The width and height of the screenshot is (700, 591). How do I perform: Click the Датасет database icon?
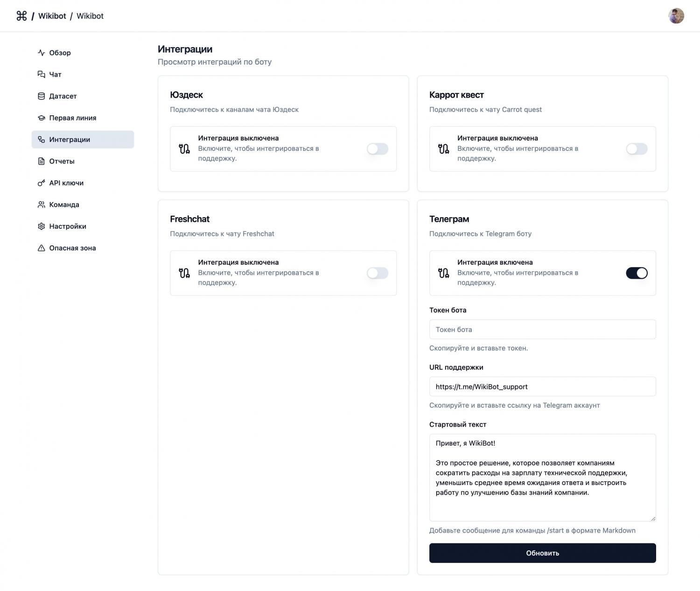[x=41, y=96]
